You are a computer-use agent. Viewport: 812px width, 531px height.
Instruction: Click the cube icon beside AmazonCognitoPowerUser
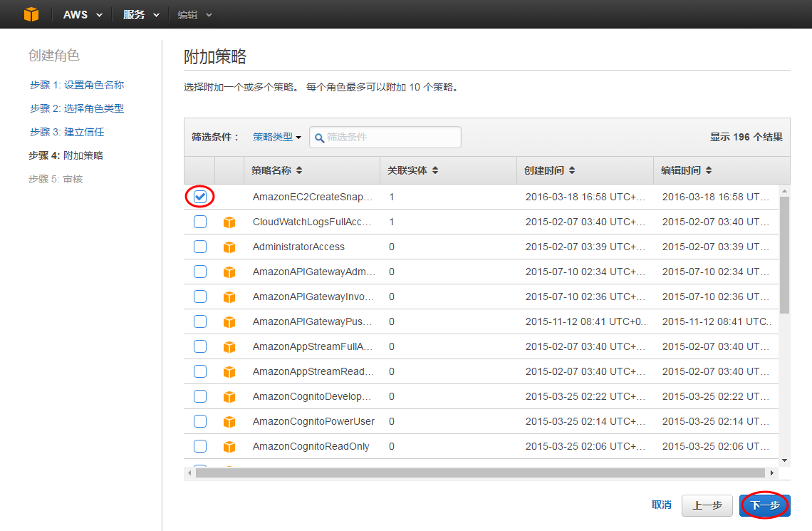click(229, 422)
